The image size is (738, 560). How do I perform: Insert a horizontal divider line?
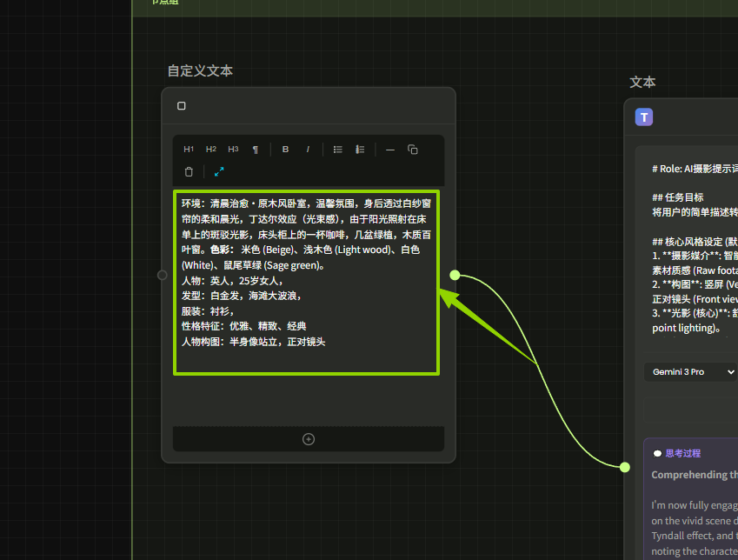390,150
